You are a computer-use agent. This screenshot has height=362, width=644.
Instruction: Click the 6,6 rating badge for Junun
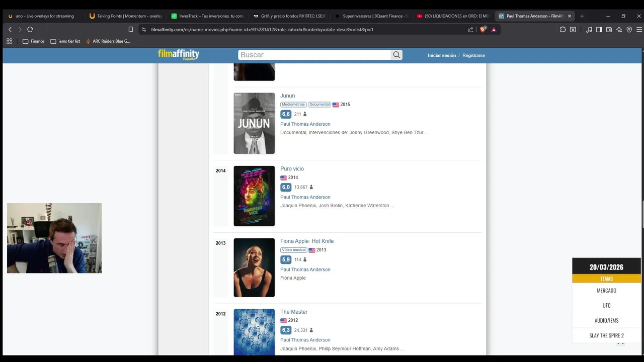click(286, 114)
